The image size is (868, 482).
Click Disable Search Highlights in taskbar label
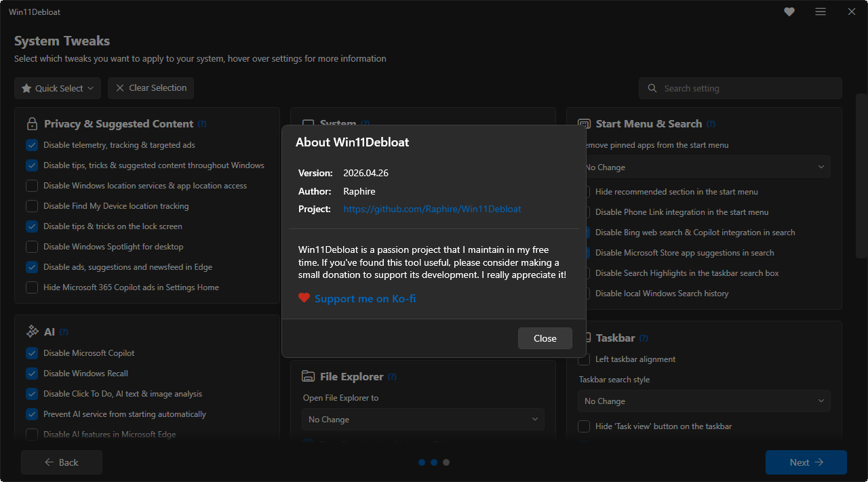pyautogui.click(x=687, y=273)
